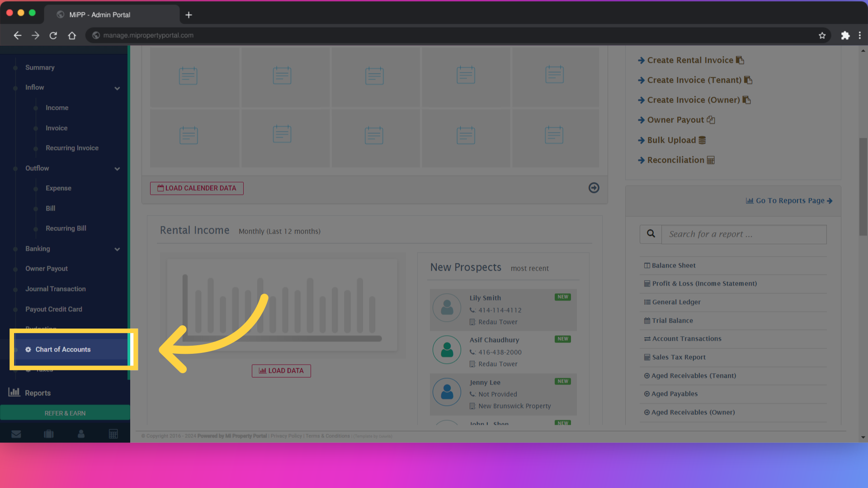
Task: Switch to the MiPP - Admin Portal tab
Action: [x=99, y=14]
